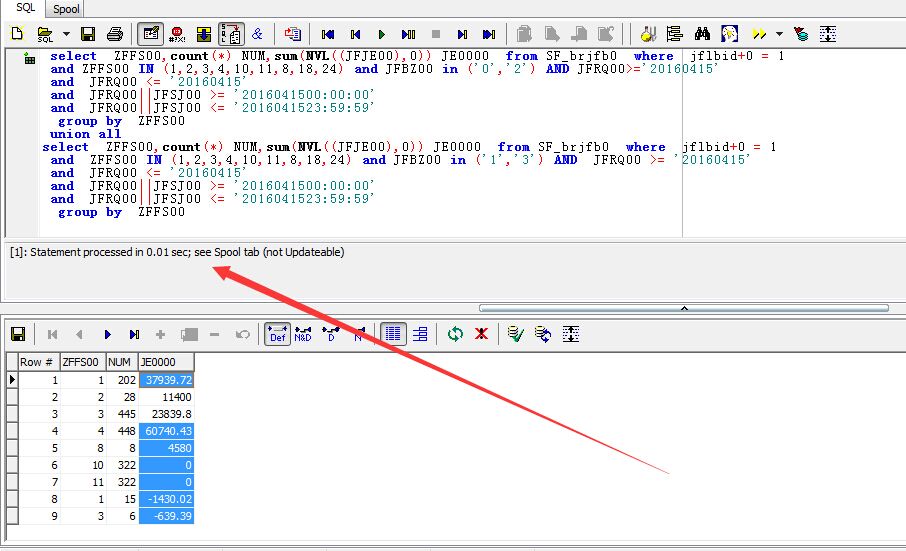Jump to last statement in script
906x551 pixels.
pos(489,34)
